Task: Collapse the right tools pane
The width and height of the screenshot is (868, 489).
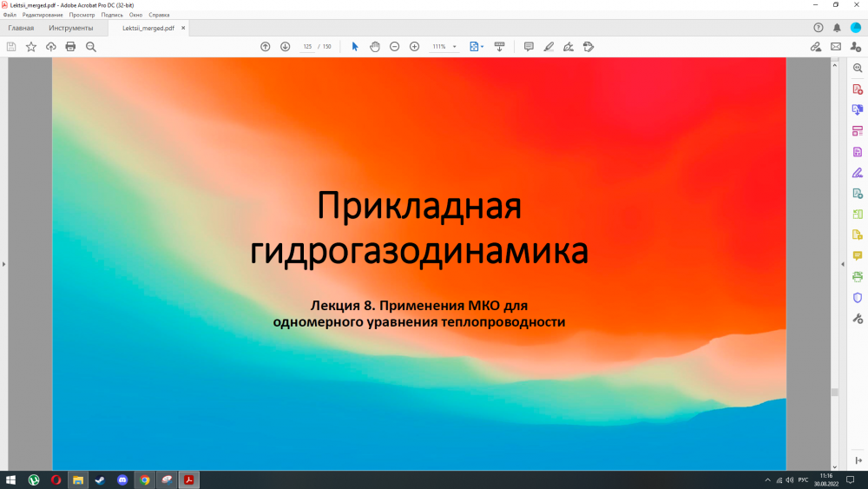Action: 841,264
